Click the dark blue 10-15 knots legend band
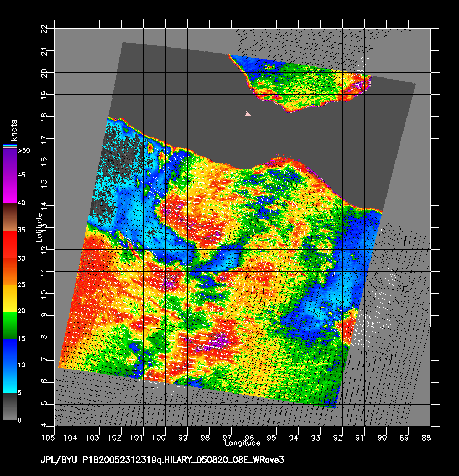This screenshot has height=476, width=459. 10,352
